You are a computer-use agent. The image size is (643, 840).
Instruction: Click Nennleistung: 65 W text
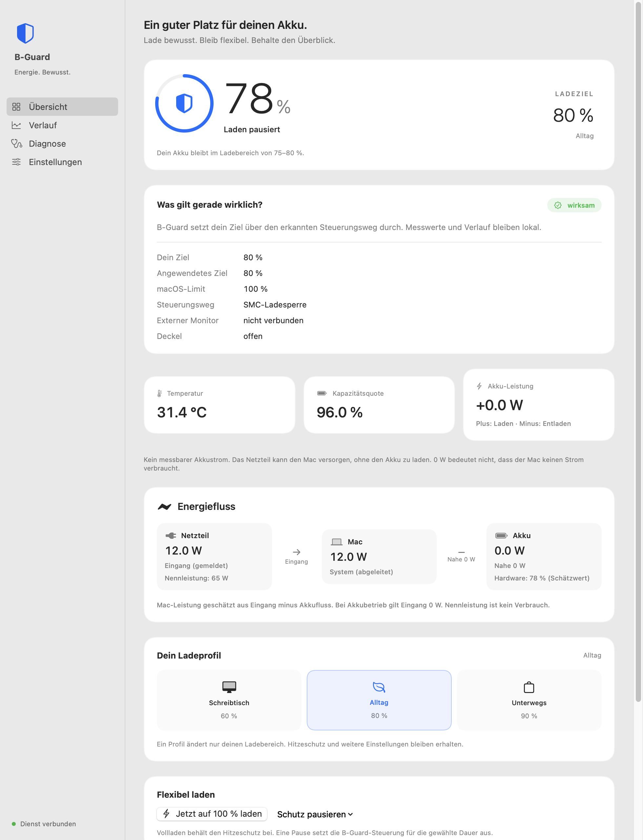tap(196, 578)
